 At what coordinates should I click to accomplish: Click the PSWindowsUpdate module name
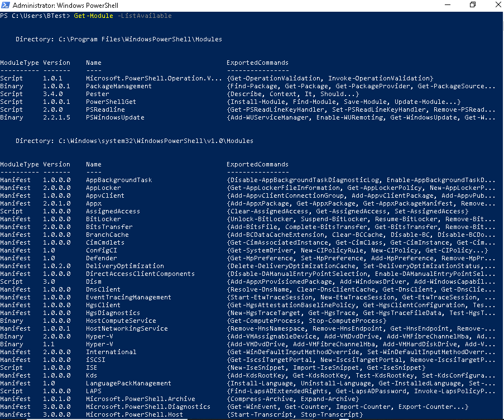(115, 117)
